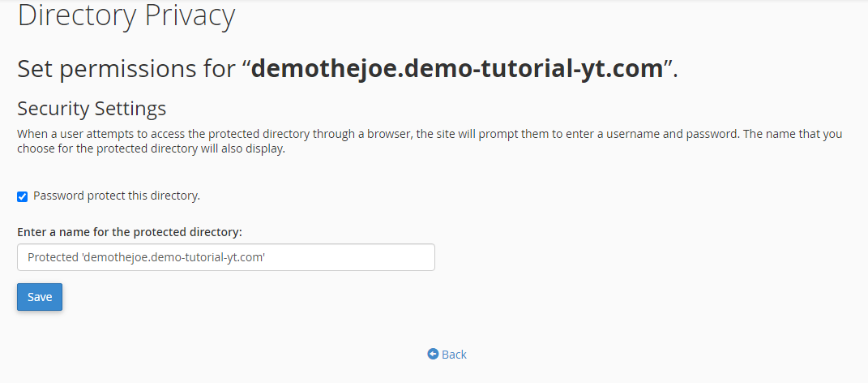Image resolution: width=868 pixels, height=383 pixels.
Task: Click the "Security Settings" heading
Action: coord(92,109)
